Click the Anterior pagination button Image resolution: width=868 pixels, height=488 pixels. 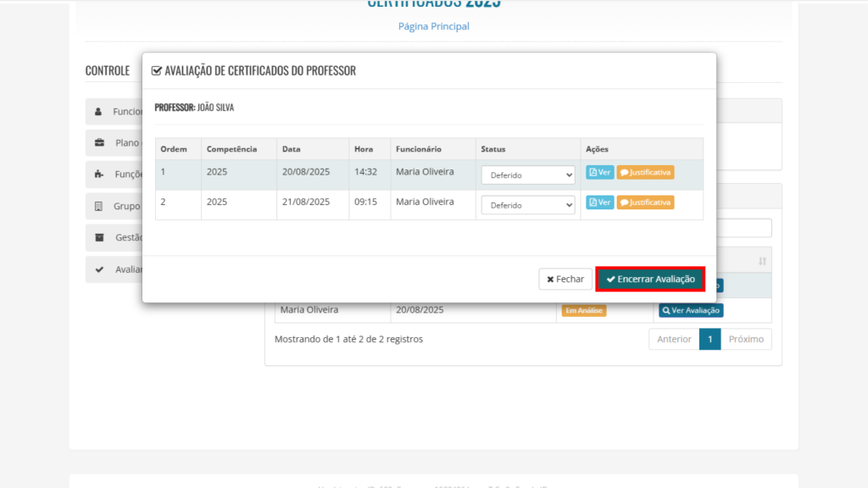674,339
